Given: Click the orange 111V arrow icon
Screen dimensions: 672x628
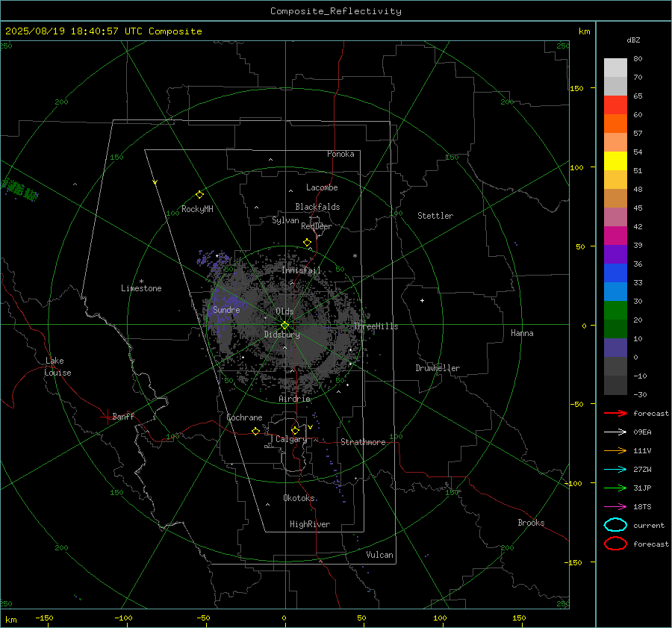Looking at the screenshot, I should pos(615,450).
